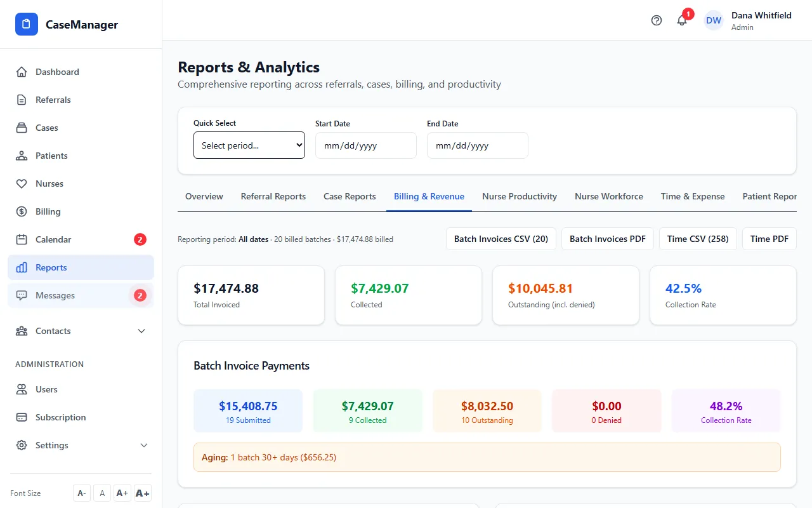The height and width of the screenshot is (508, 812).
Task: Open notifications bell icon
Action: [682, 20]
